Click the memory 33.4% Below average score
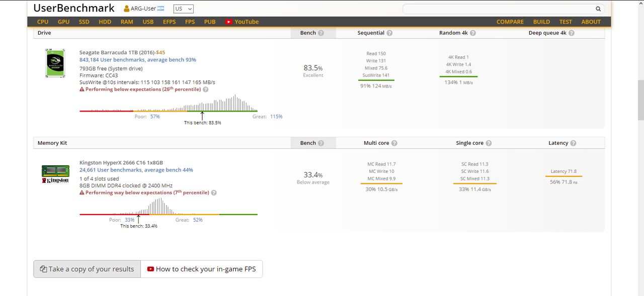644x296 pixels. [313, 177]
